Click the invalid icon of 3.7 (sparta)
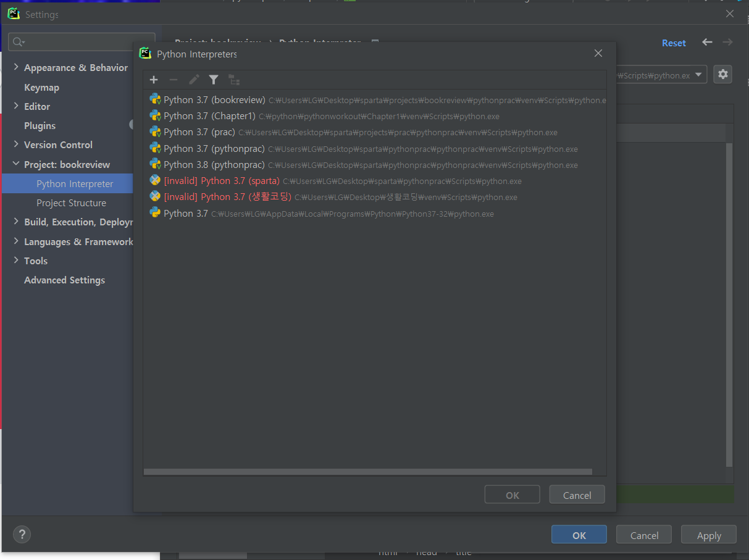749x560 pixels. point(155,180)
